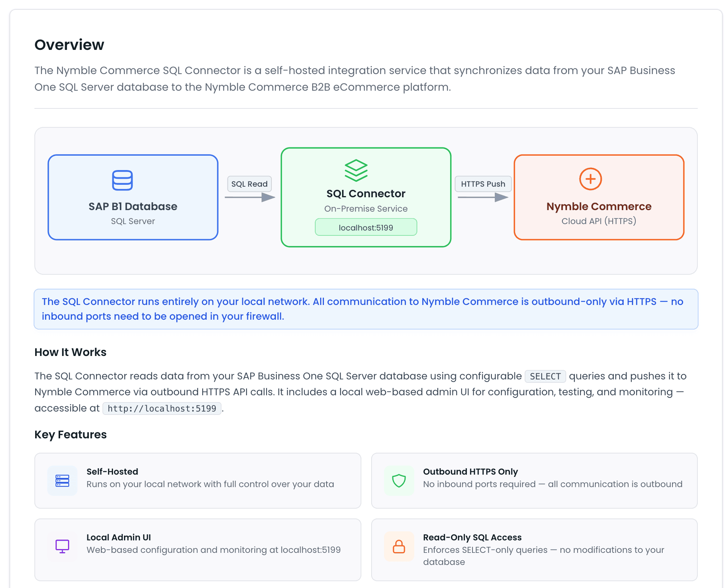Image resolution: width=728 pixels, height=588 pixels.
Task: Click the How It Works heading
Action: coord(71,352)
